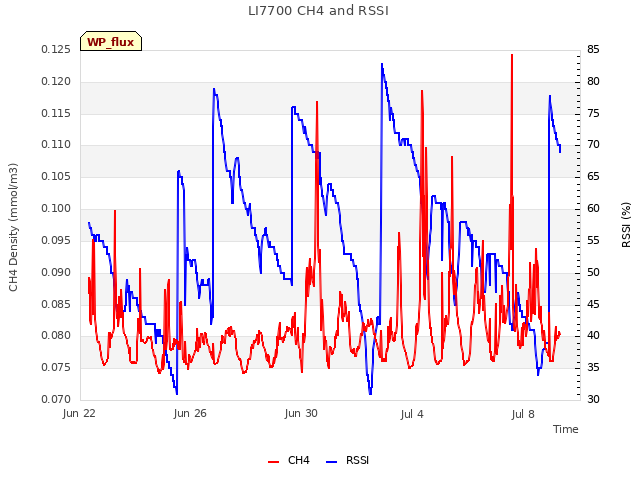Image resolution: width=640 pixels, height=480 pixels.
Task: Click the blue RSSI legend swatch
Action: coord(331,462)
